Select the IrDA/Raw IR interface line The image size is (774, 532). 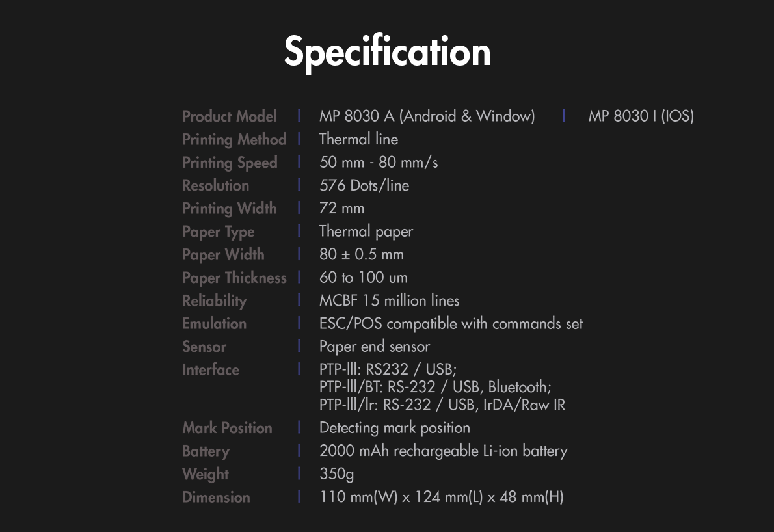(x=442, y=405)
